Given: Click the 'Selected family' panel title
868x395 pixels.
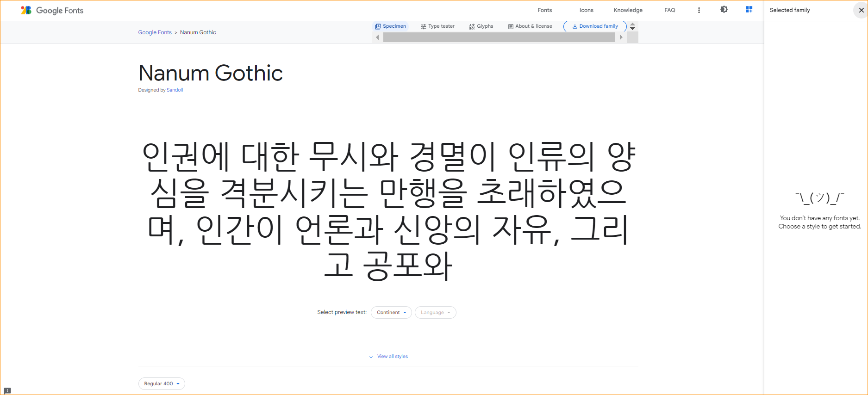Looking at the screenshot, I should tap(790, 10).
